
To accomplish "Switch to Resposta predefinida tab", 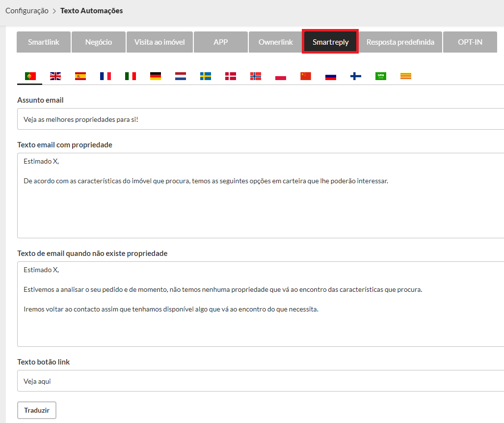I will click(400, 42).
